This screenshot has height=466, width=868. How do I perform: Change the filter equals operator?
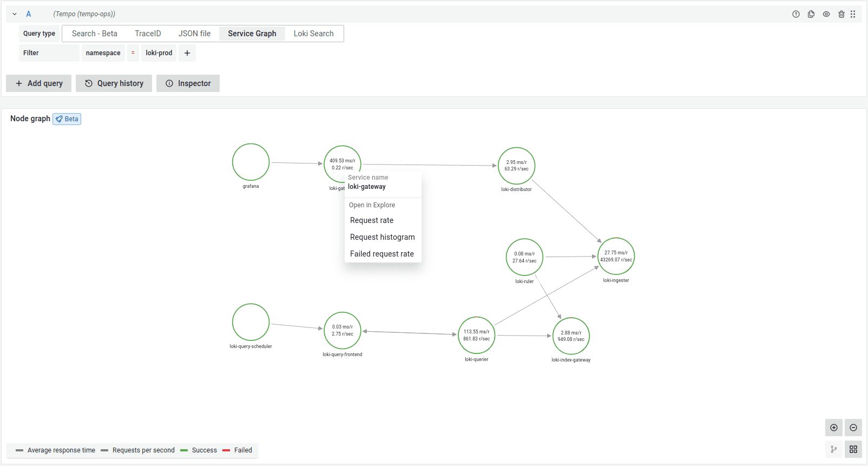133,53
